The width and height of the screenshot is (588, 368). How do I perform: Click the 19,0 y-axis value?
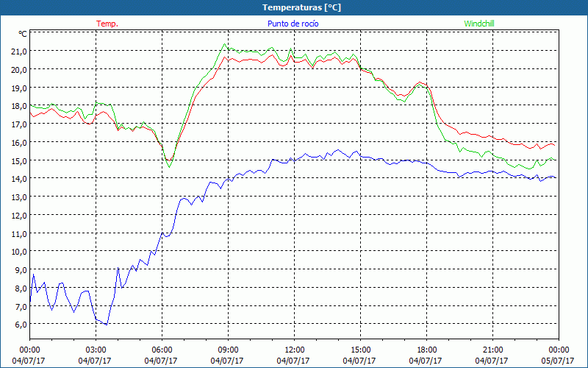click(x=19, y=88)
